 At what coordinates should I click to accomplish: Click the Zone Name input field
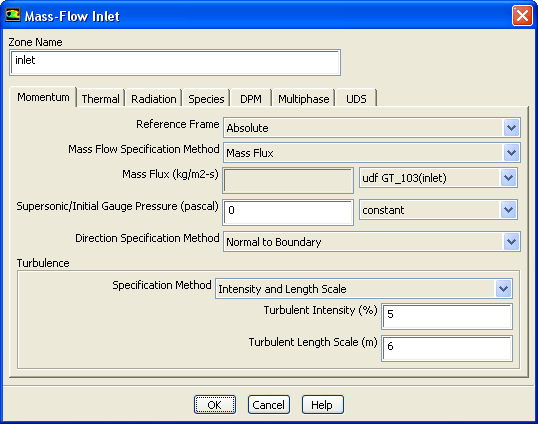click(x=175, y=62)
